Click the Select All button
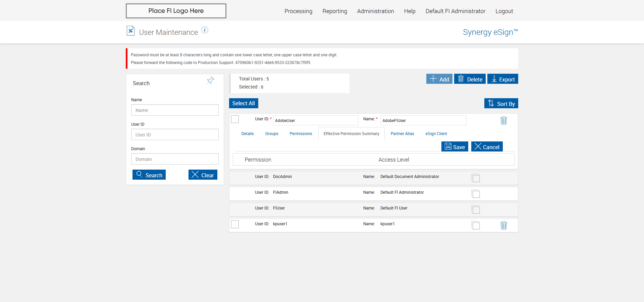Viewport: 644px width, 302px height. coord(244,104)
